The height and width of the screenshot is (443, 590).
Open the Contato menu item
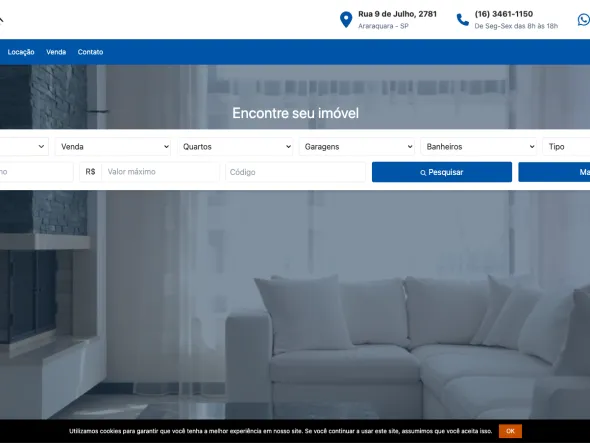point(90,52)
